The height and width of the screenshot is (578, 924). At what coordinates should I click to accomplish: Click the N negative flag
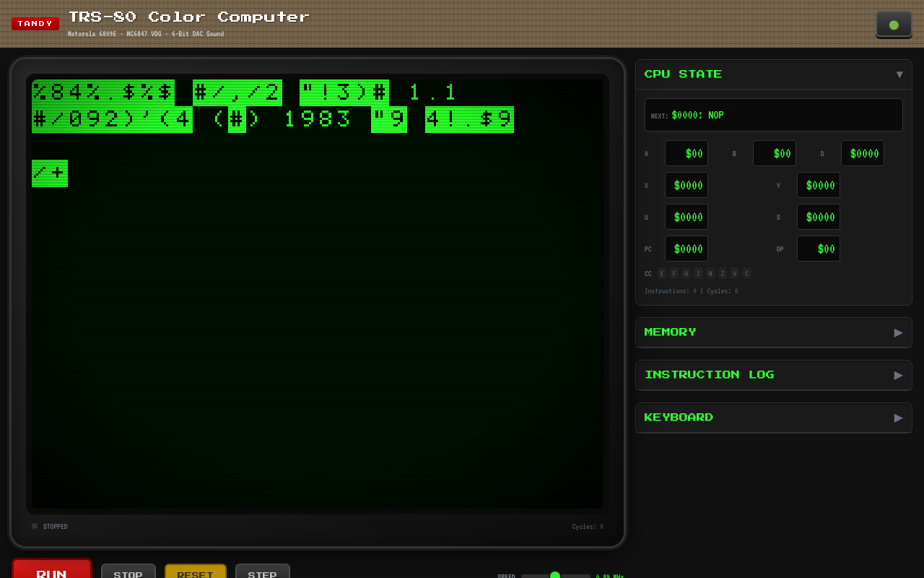pos(710,274)
